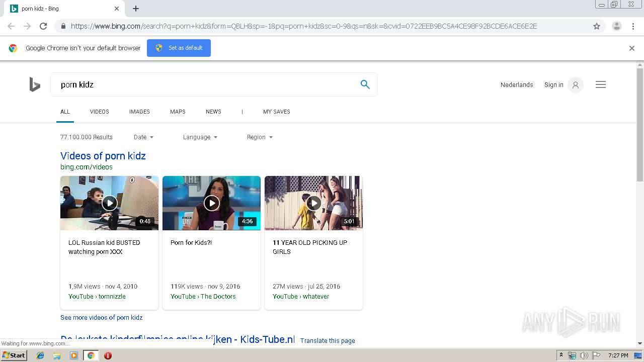Click the Bing logo
The width and height of the screenshot is (644, 362).
coord(34,84)
